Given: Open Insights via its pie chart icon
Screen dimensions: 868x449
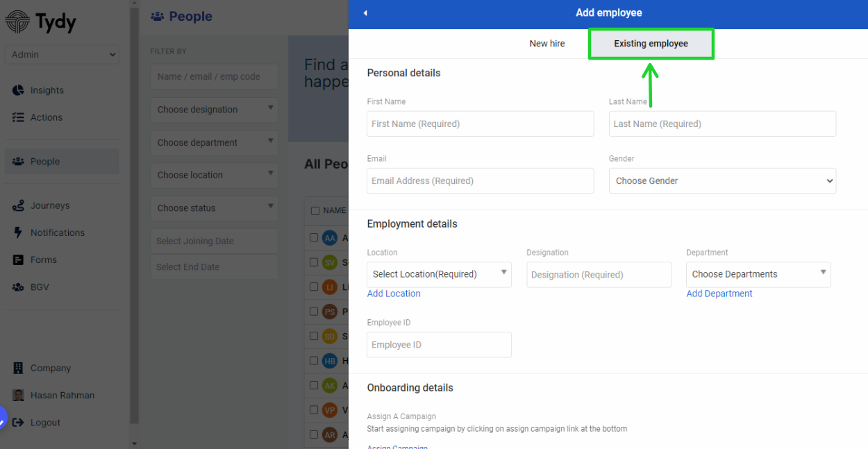Looking at the screenshot, I should tap(18, 90).
